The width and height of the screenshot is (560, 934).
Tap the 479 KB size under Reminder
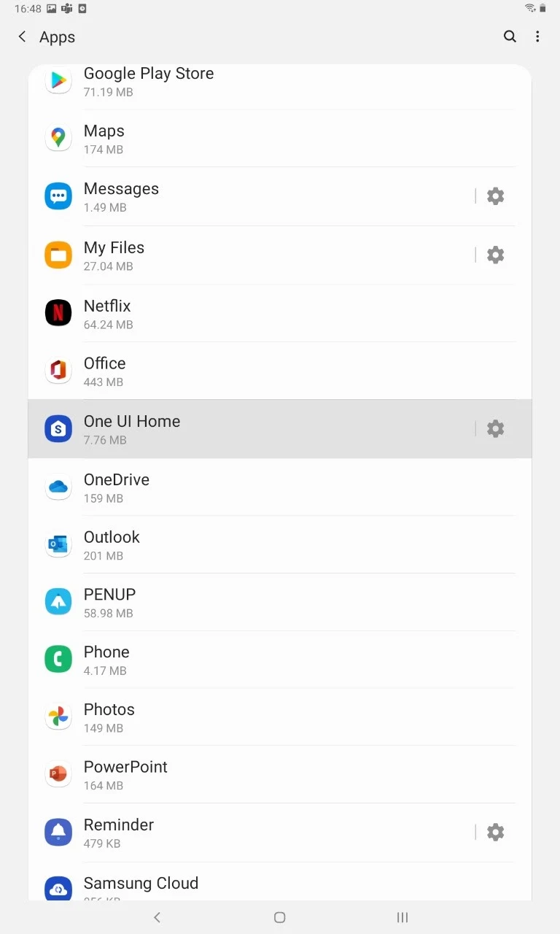click(x=102, y=844)
